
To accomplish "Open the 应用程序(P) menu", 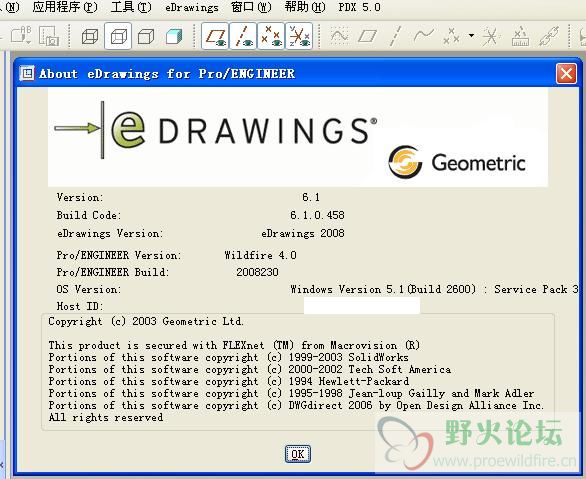I will pyautogui.click(x=65, y=7).
